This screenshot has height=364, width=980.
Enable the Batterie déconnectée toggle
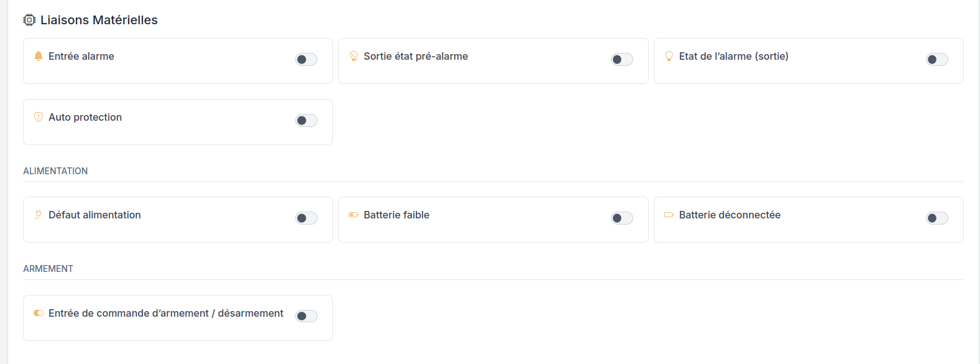[x=937, y=218]
